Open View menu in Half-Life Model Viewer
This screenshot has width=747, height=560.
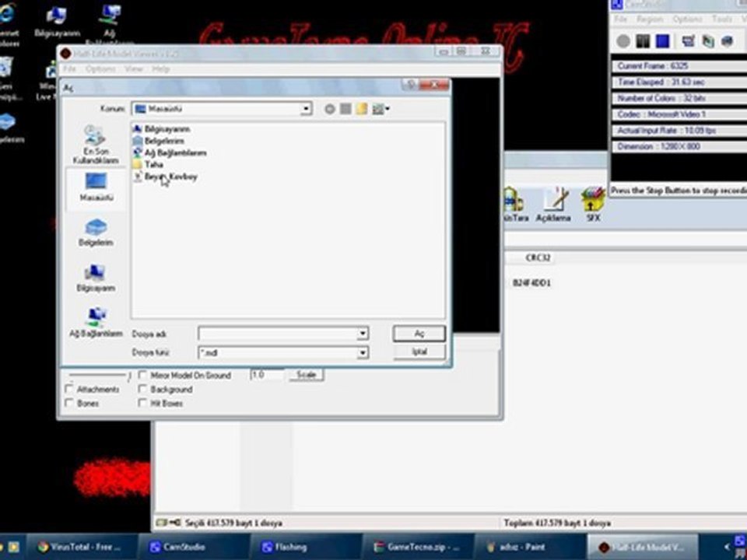[134, 69]
